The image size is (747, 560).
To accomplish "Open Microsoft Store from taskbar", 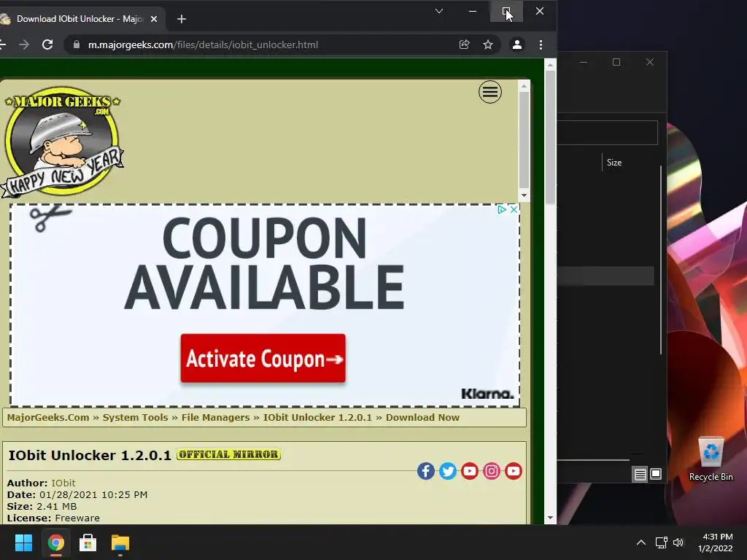I will pyautogui.click(x=88, y=542).
